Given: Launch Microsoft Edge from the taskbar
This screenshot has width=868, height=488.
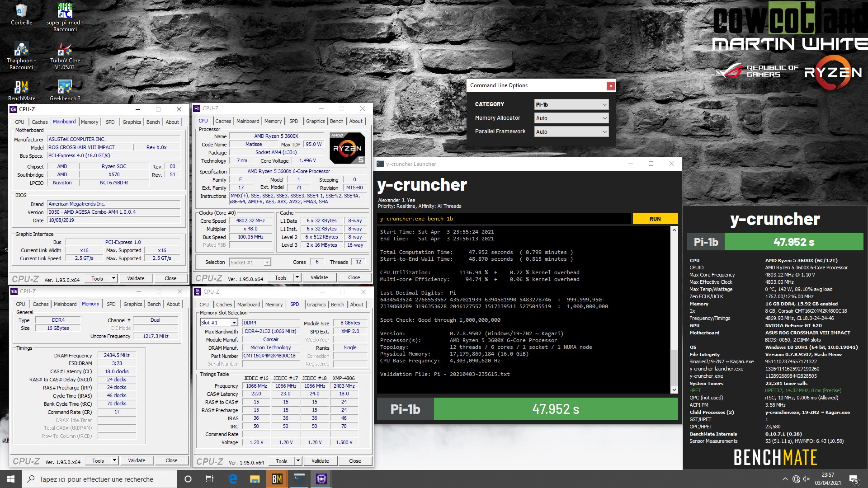Looking at the screenshot, I should (x=233, y=479).
